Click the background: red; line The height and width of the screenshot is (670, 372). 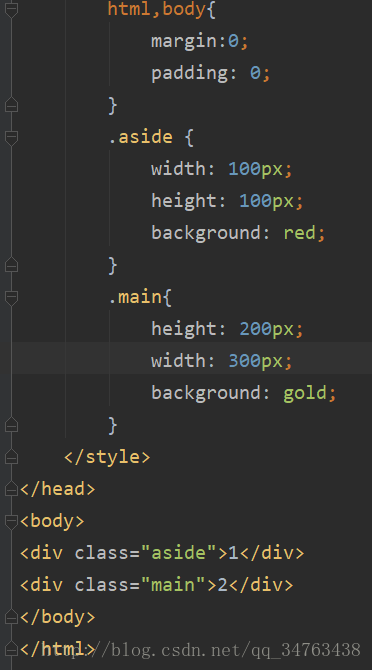tap(238, 233)
